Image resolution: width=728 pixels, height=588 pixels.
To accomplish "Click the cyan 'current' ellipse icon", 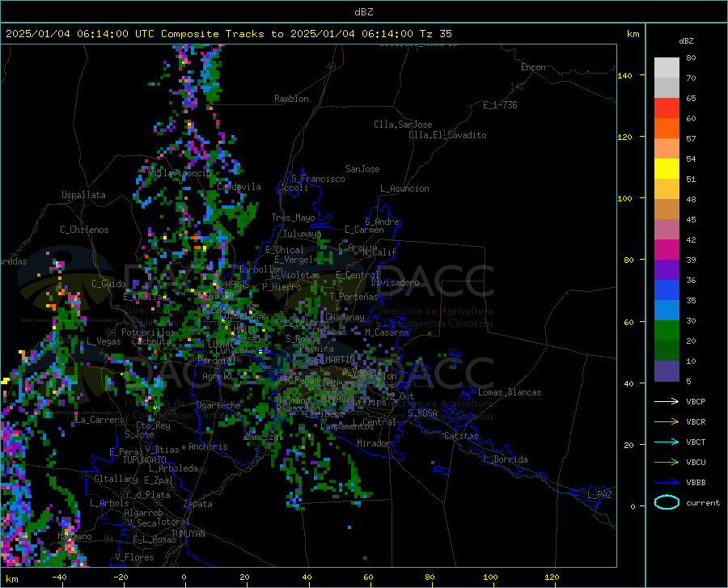I will (x=667, y=502).
